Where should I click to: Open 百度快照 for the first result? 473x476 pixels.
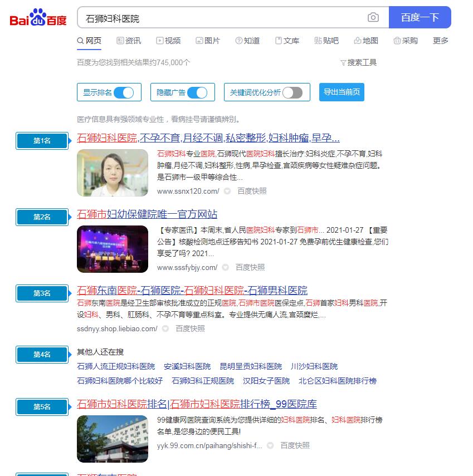tap(252, 191)
